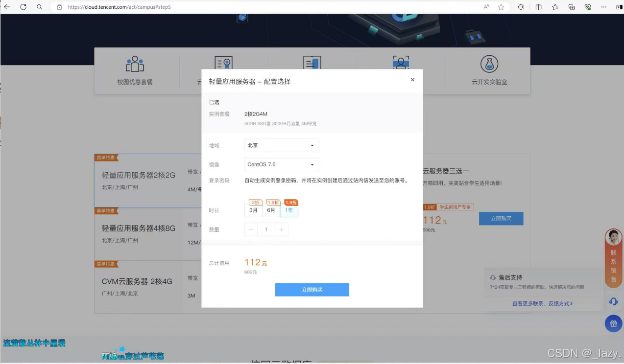
Task: Select the 轻量应用服务器4核8G package card
Action: click(148, 234)
